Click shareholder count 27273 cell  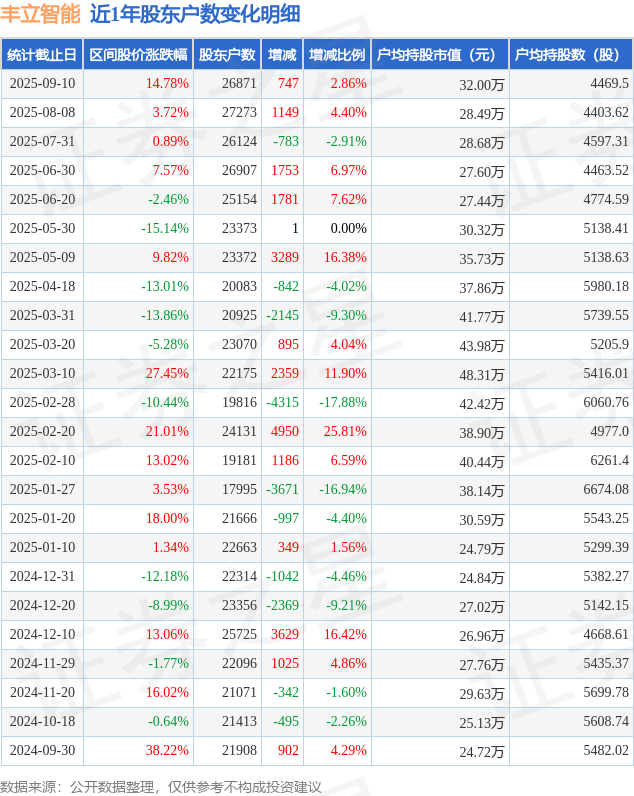[239, 113]
